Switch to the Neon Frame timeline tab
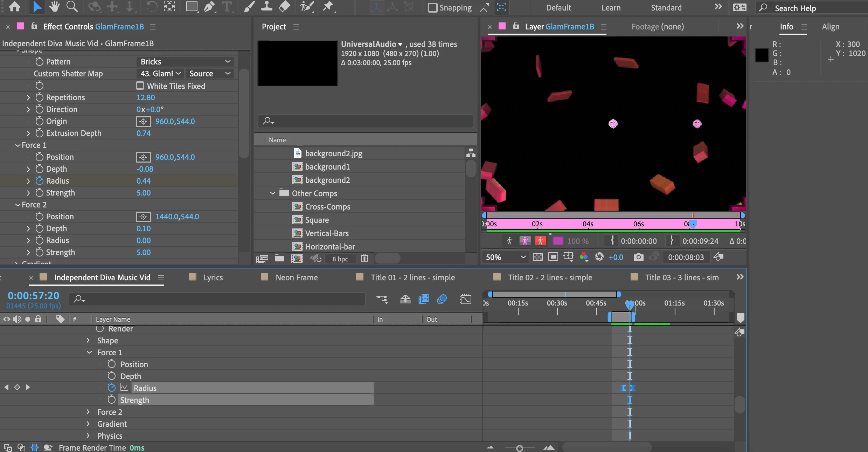Viewport: 868px width, 452px height. 297,278
